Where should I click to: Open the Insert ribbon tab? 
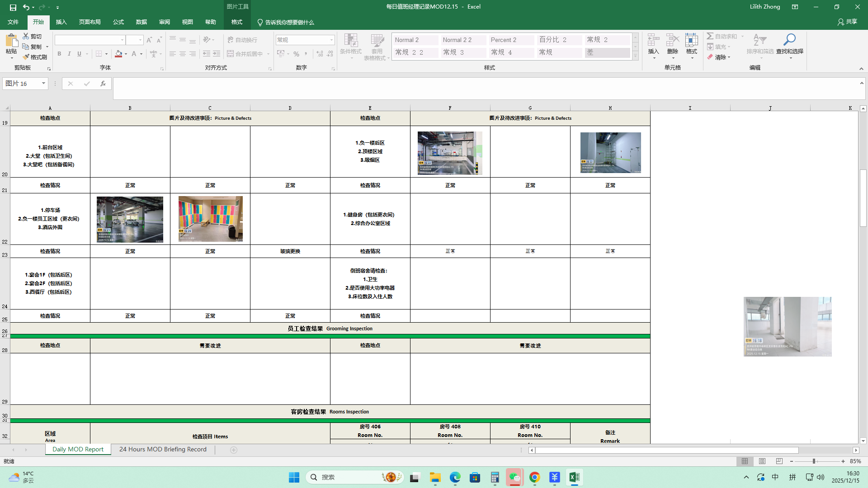[x=61, y=22]
